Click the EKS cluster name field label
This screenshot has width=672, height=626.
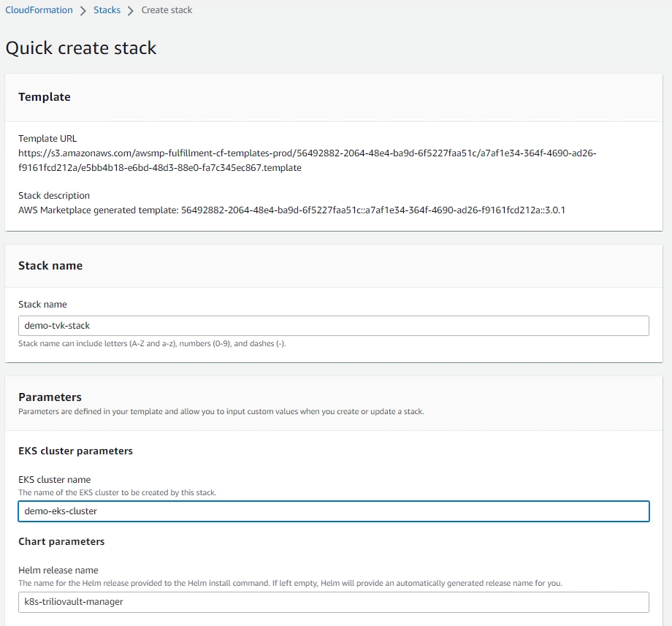(55, 480)
